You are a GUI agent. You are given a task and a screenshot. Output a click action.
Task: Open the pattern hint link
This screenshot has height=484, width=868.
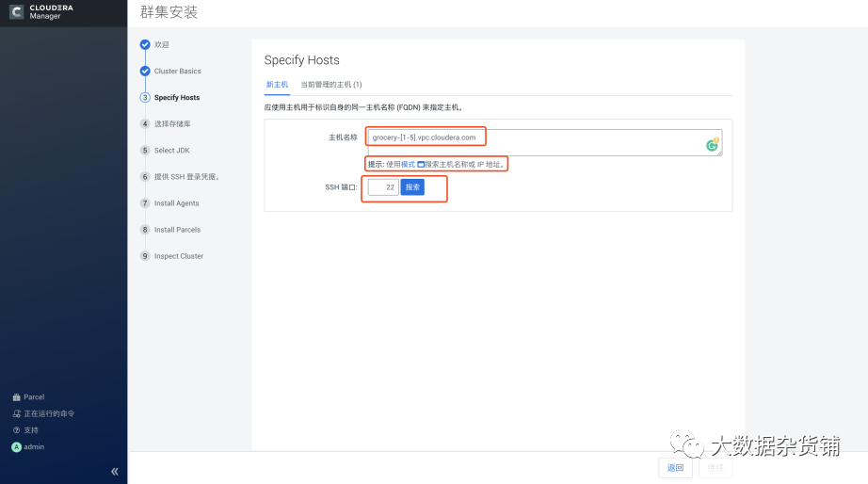click(408, 165)
